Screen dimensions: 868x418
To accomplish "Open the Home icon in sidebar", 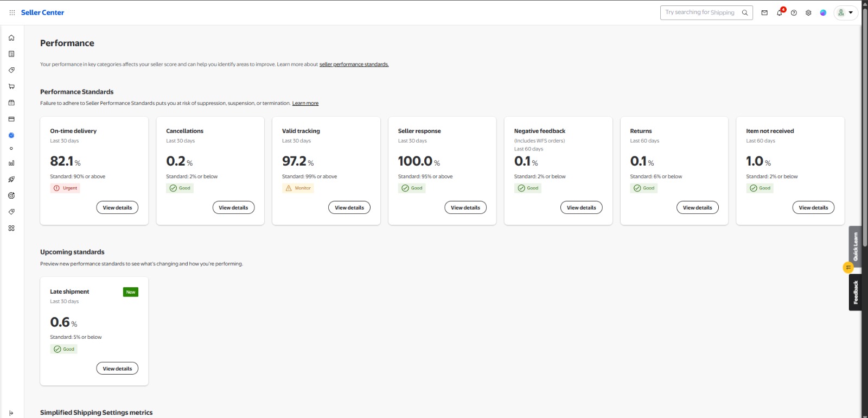I will (x=11, y=37).
